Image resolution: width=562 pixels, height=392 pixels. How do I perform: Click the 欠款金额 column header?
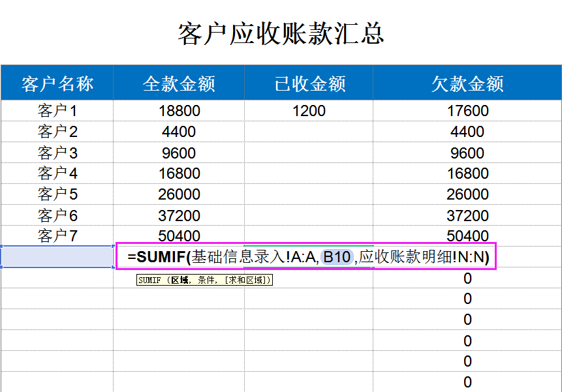point(467,83)
